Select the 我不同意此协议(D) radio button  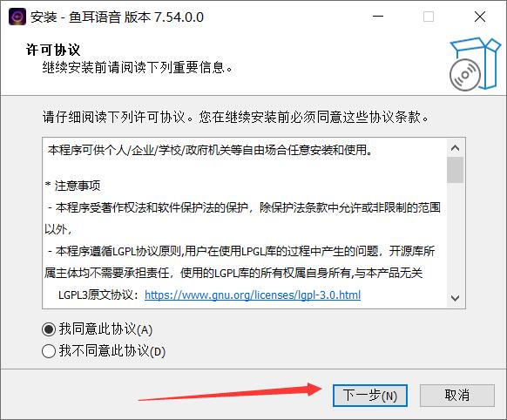(x=49, y=351)
